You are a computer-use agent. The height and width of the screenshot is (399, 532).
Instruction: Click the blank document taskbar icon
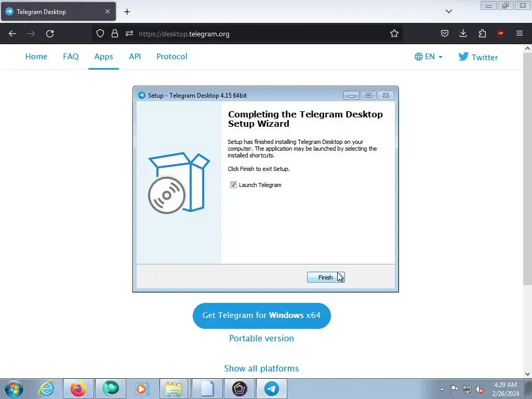(x=207, y=389)
